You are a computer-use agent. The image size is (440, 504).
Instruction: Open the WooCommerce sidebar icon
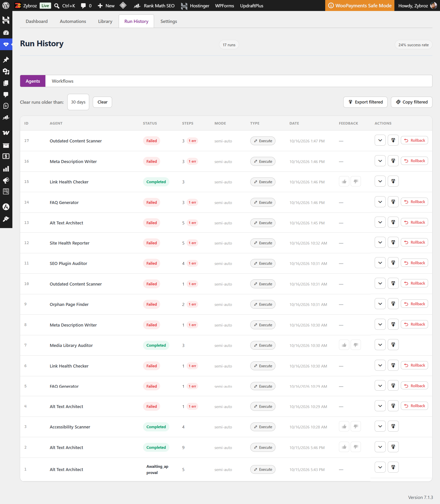(6, 133)
